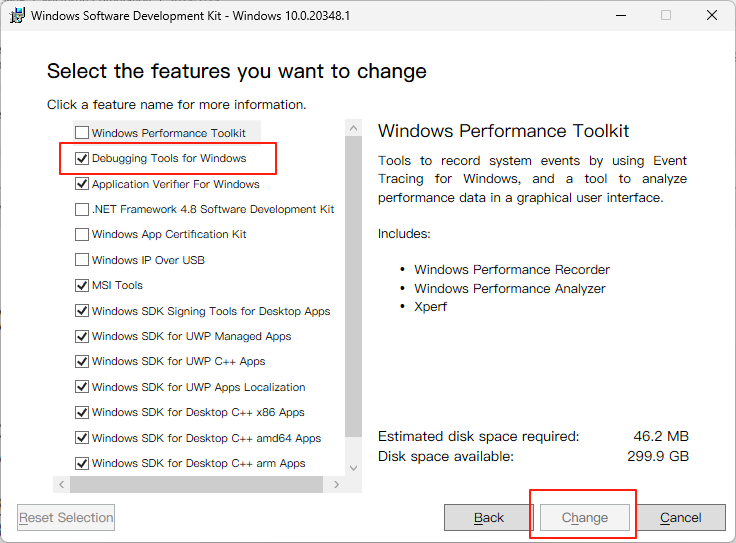
Task: Uncheck Application Verifier For Windows
Action: 82,184
